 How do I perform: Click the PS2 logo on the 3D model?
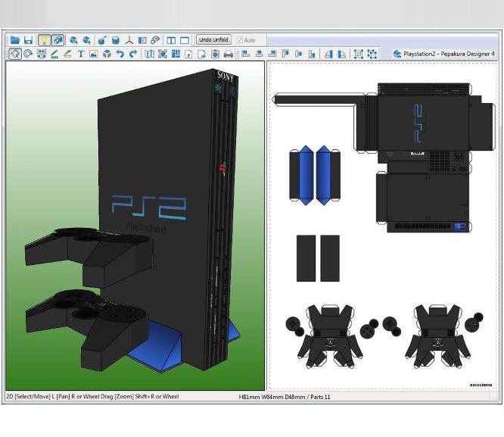point(149,208)
